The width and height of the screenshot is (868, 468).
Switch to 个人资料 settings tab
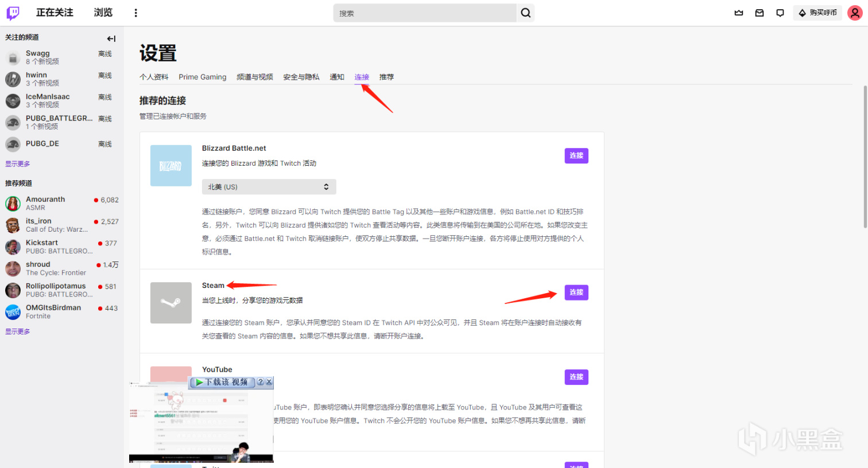pyautogui.click(x=154, y=77)
